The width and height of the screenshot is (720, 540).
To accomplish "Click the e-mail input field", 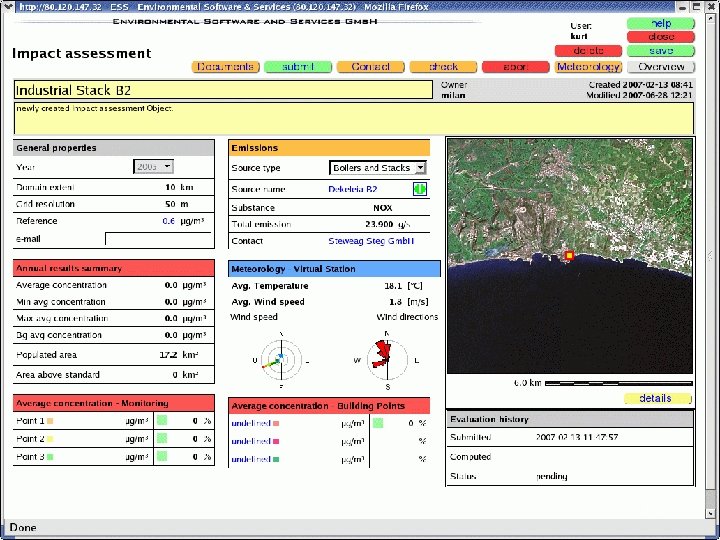I will [x=159, y=239].
